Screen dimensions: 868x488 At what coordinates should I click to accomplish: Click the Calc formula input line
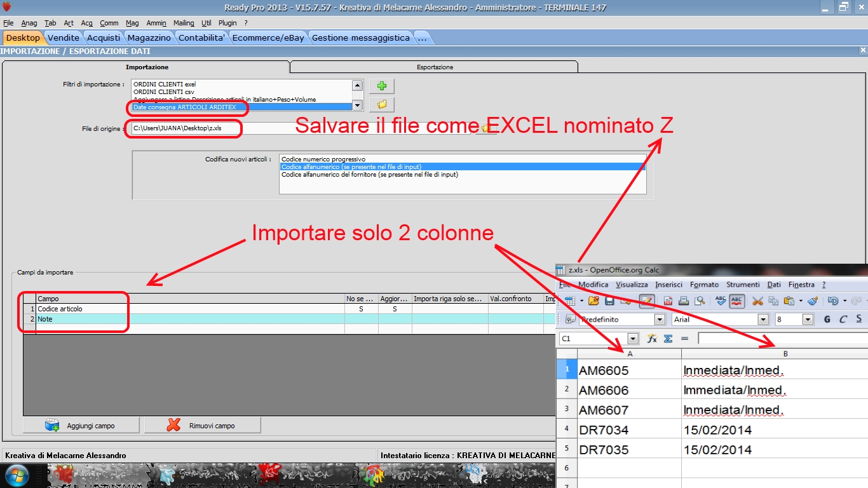click(783, 339)
